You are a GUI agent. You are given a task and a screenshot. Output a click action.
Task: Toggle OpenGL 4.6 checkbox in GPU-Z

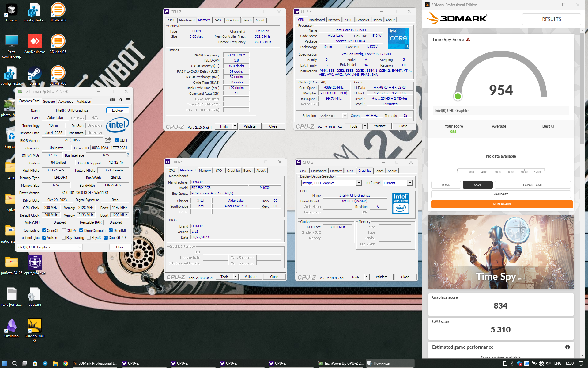click(106, 238)
